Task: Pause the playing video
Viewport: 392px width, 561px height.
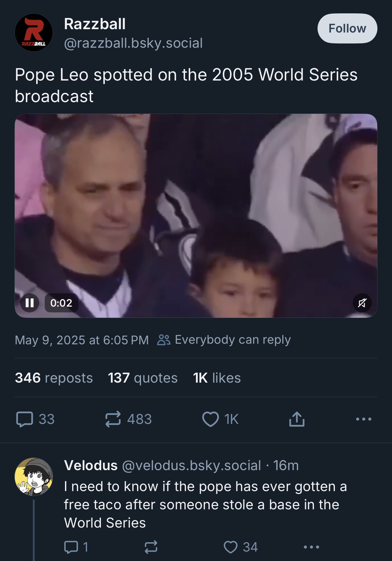Action: coord(29,303)
